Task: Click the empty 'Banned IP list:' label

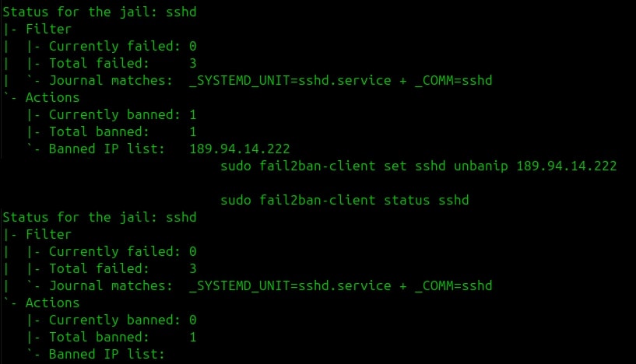Action: point(107,354)
